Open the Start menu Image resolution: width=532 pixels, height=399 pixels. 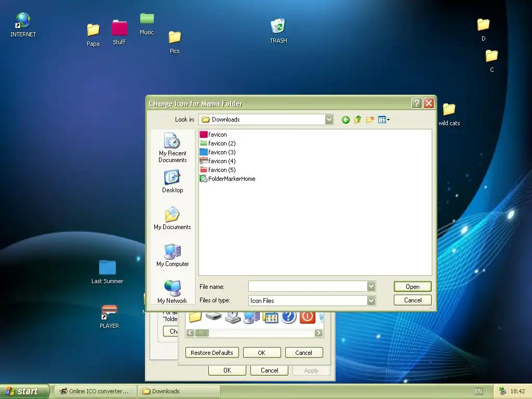pyautogui.click(x=24, y=391)
